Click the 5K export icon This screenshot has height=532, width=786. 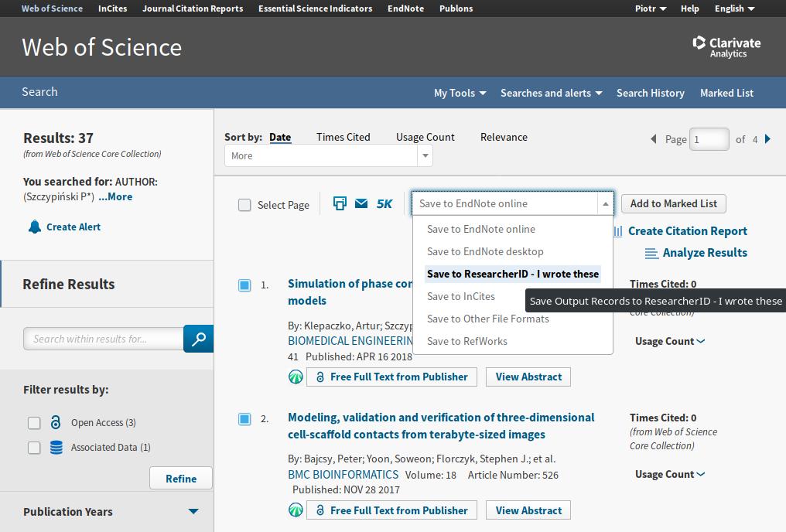384,204
